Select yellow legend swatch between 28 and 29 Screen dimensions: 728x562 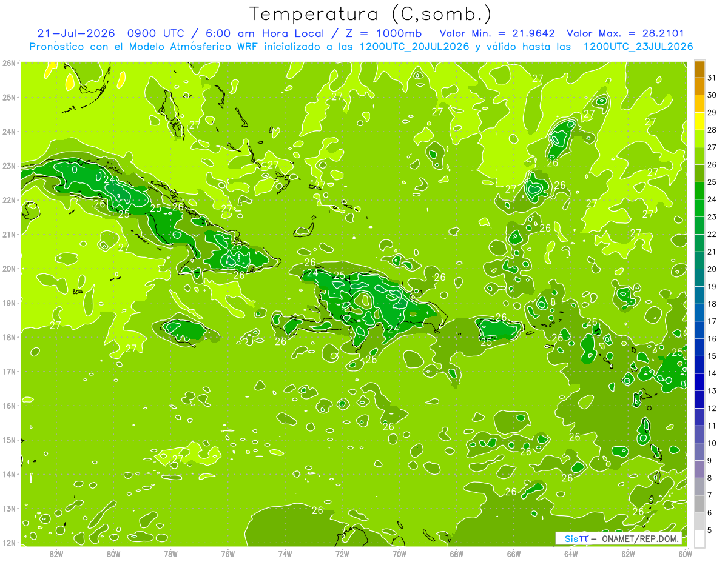click(x=699, y=121)
